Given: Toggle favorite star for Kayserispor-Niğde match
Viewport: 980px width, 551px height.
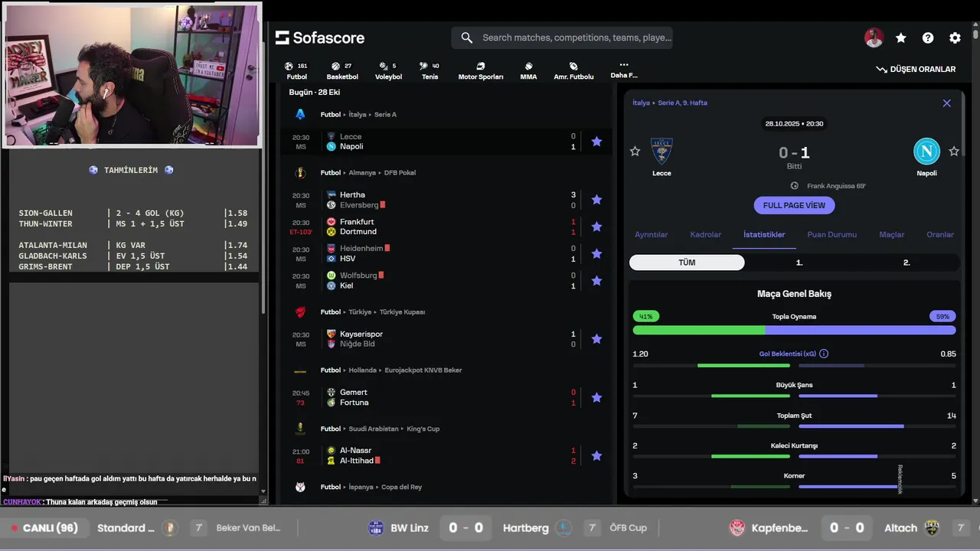Looking at the screenshot, I should pos(596,339).
